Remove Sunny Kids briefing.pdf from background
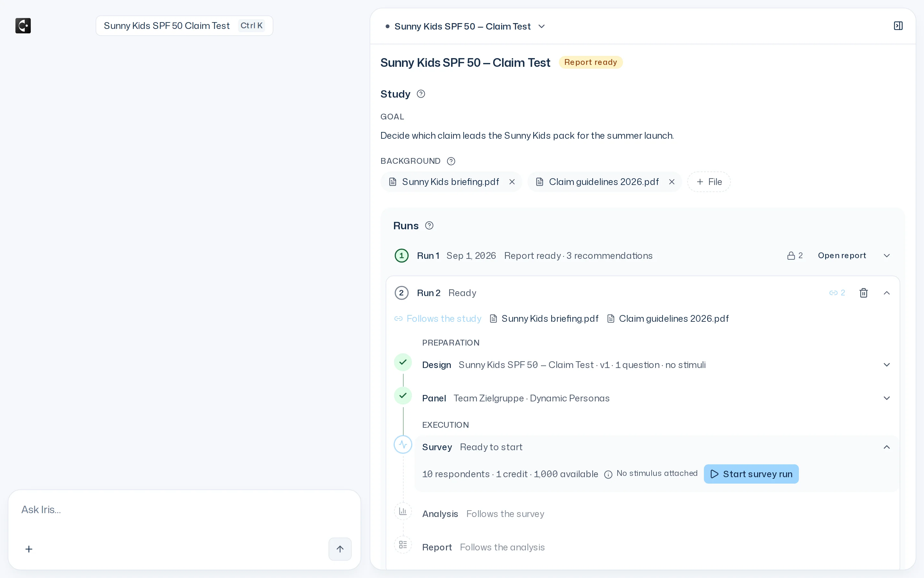The image size is (924, 578). point(512,182)
